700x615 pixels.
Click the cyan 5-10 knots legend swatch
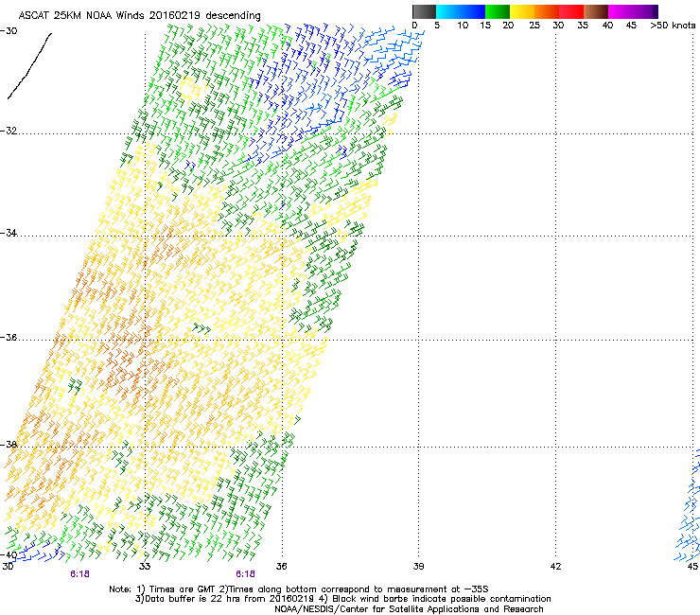pos(448,11)
